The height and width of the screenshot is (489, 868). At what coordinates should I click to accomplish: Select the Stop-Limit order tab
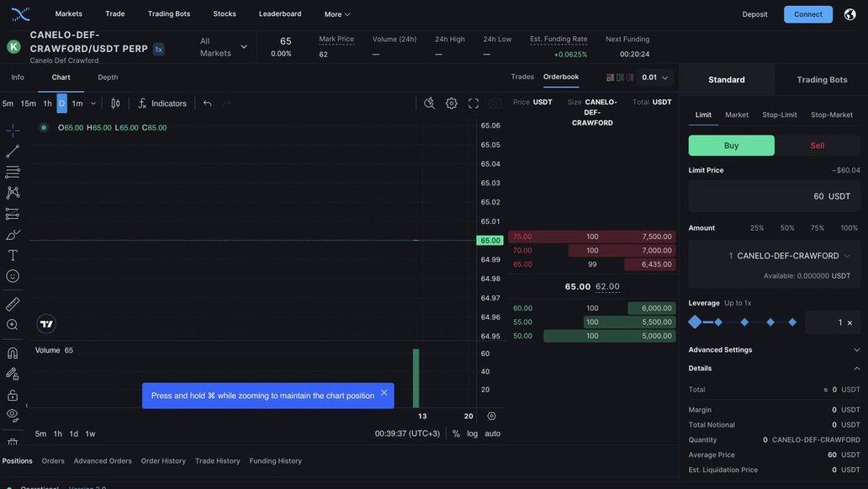[780, 114]
